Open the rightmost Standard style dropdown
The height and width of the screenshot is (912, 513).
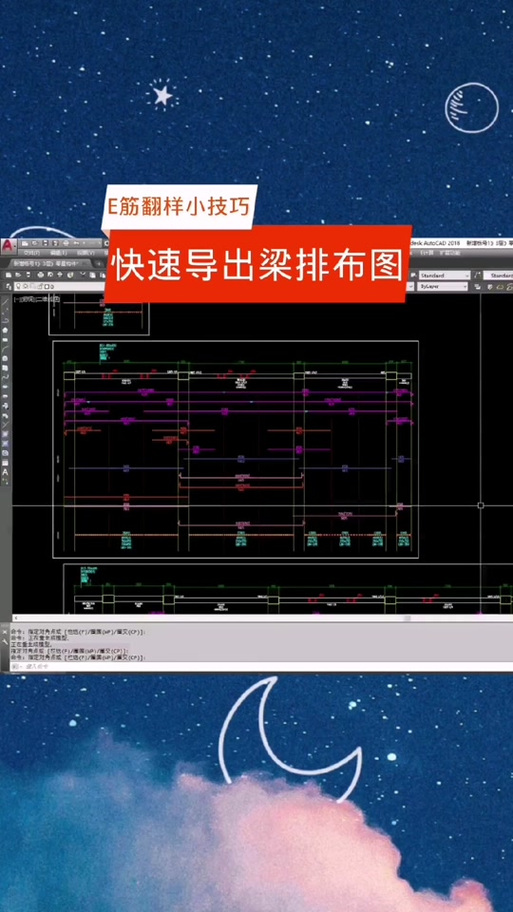coord(498,275)
